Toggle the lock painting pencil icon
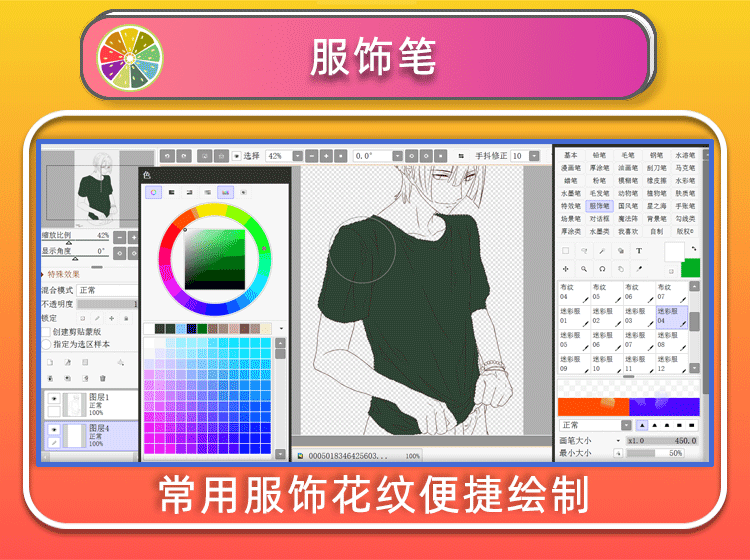The image size is (750, 560). tap(97, 318)
